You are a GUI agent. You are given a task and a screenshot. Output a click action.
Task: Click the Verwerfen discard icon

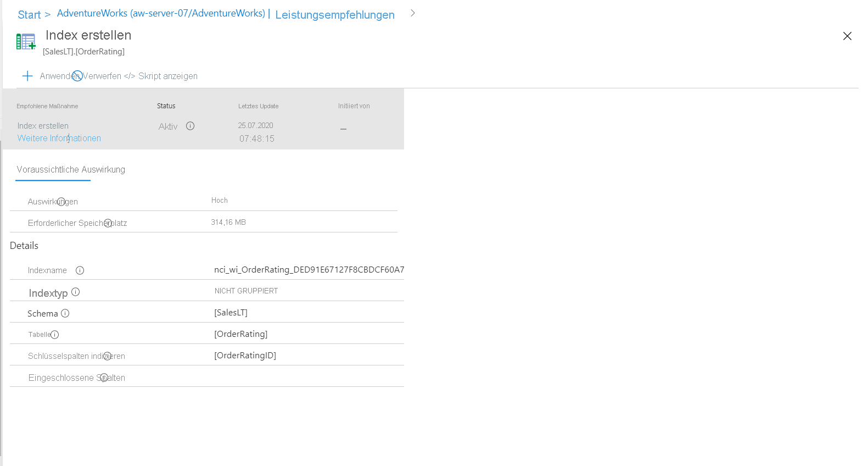(77, 76)
